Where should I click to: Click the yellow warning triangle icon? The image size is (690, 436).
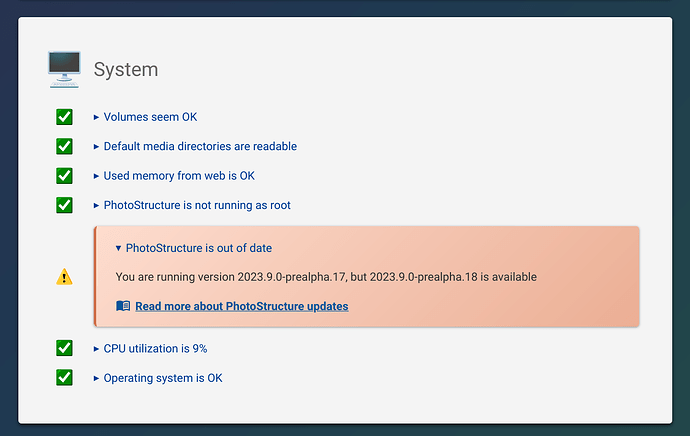pyautogui.click(x=64, y=277)
